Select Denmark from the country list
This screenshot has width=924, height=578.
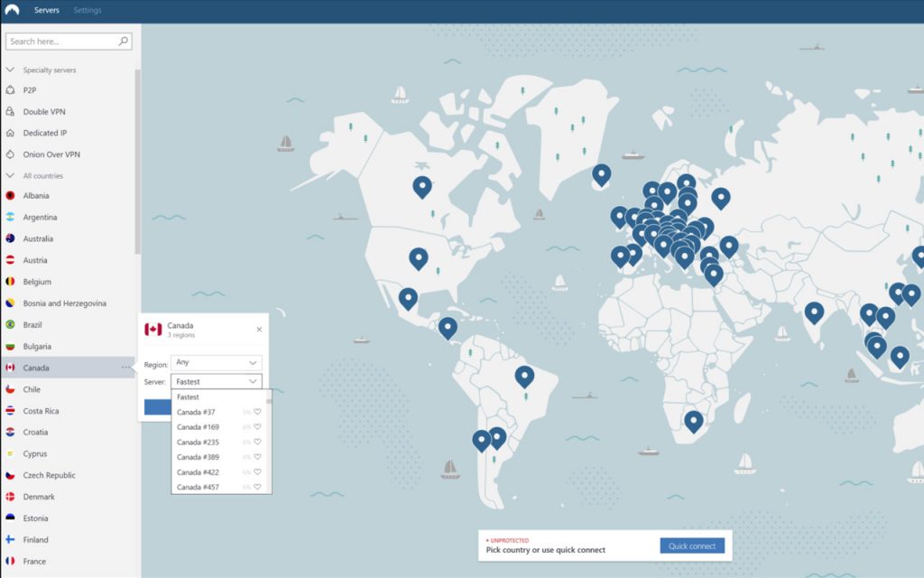click(39, 497)
